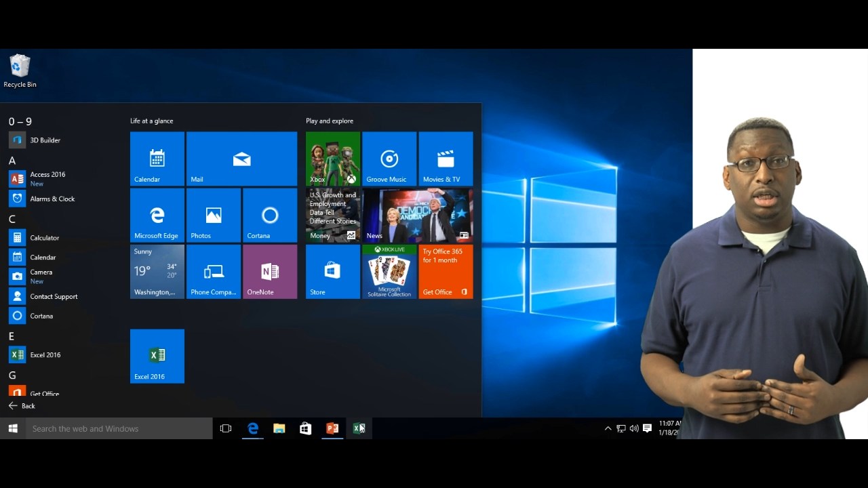Click the letter G section header
Viewport: 868px width, 488px height.
tap(12, 375)
